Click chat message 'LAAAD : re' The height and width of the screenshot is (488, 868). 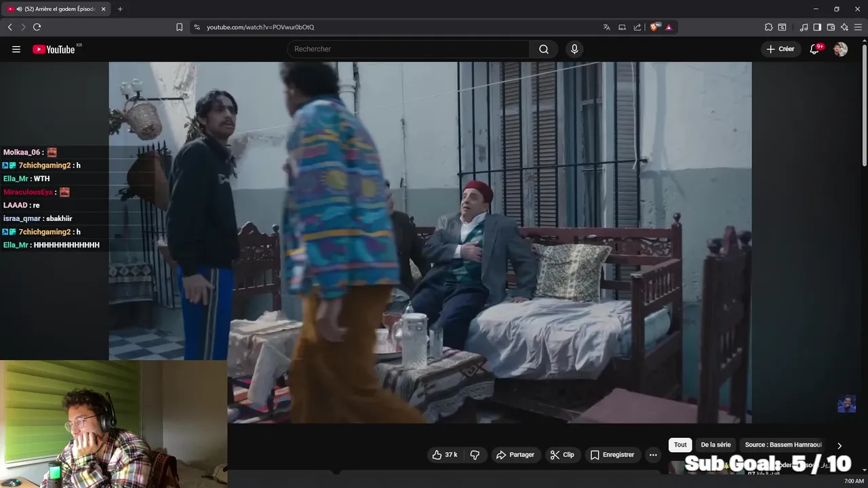[22, 205]
